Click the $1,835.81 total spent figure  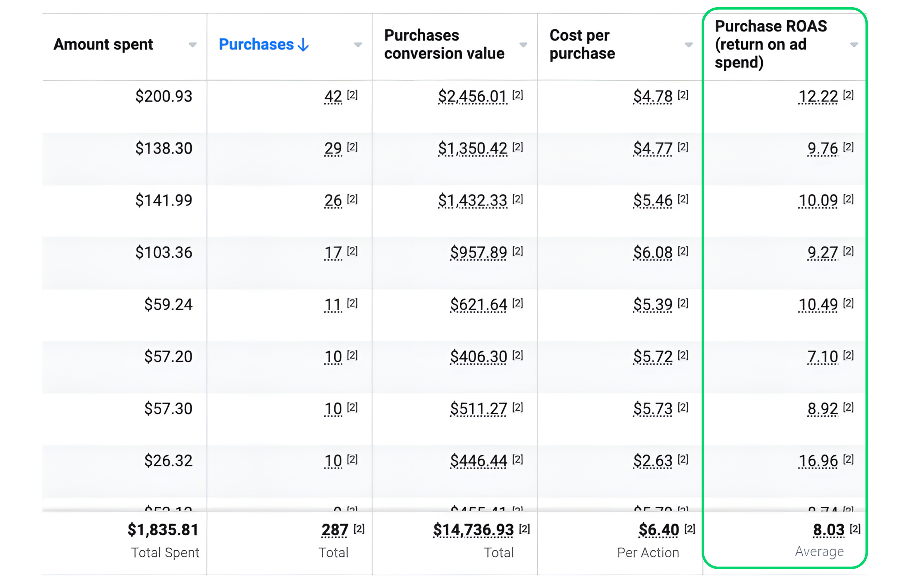click(163, 530)
